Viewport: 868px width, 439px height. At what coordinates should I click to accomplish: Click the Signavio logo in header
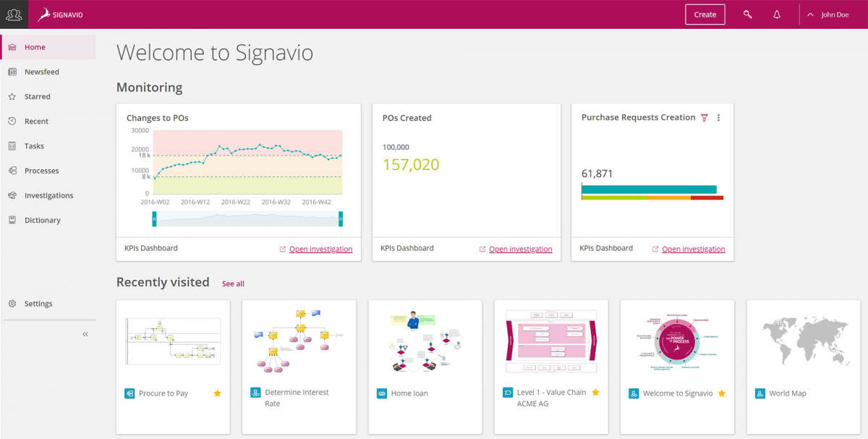[61, 14]
